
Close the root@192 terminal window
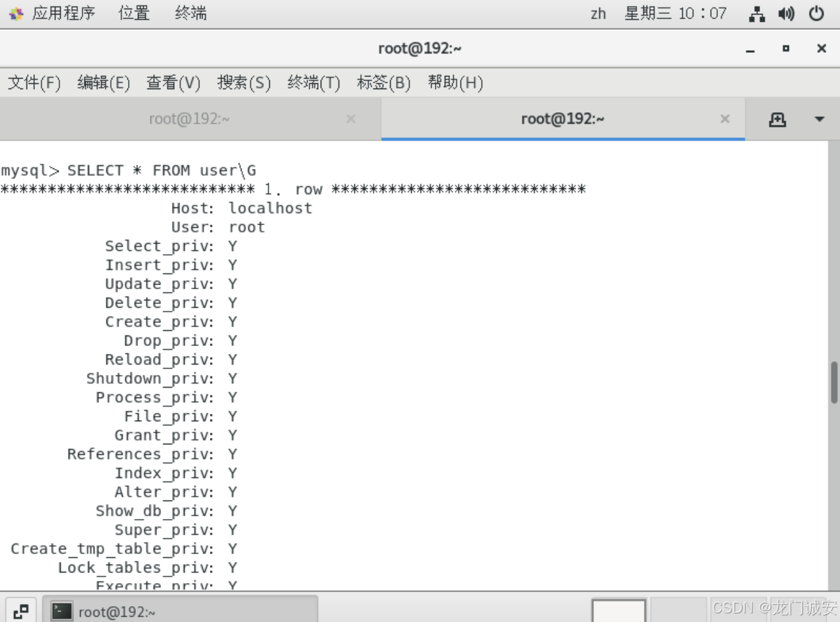click(822, 48)
